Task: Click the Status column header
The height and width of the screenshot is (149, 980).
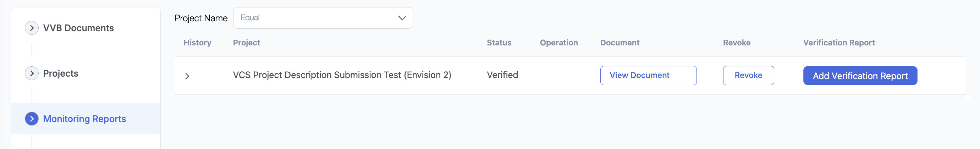Action: coord(499,43)
